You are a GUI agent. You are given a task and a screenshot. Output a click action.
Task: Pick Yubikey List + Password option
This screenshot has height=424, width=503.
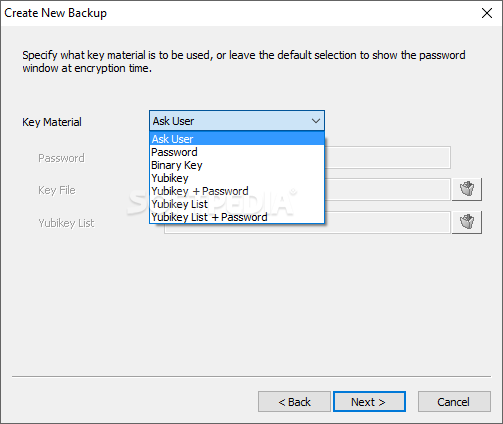237,217
